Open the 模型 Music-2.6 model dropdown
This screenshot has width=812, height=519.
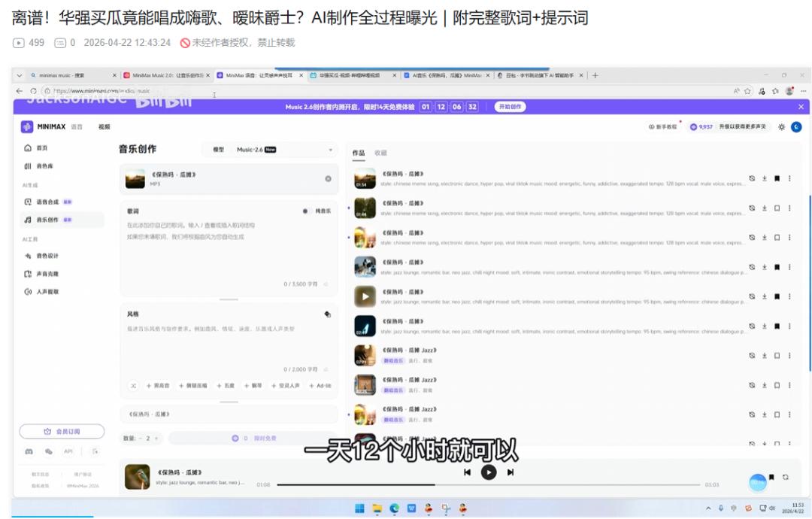pyautogui.click(x=269, y=150)
